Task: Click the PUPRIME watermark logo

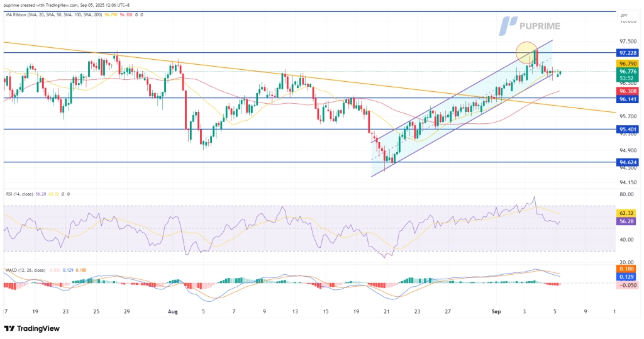Action: (530, 26)
